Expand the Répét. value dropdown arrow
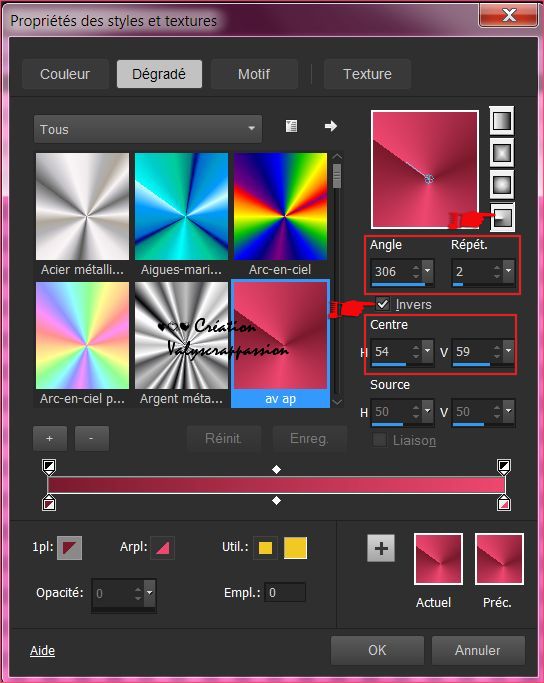 508,271
